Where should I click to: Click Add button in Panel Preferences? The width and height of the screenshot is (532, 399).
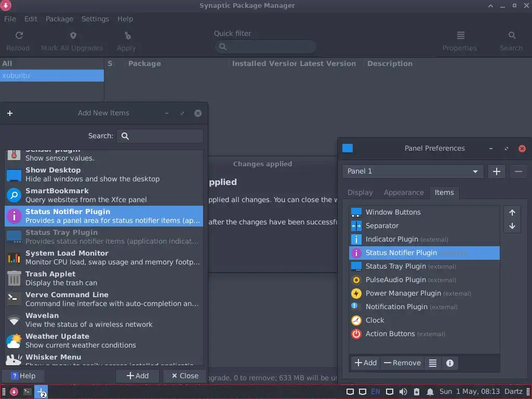tap(365, 363)
